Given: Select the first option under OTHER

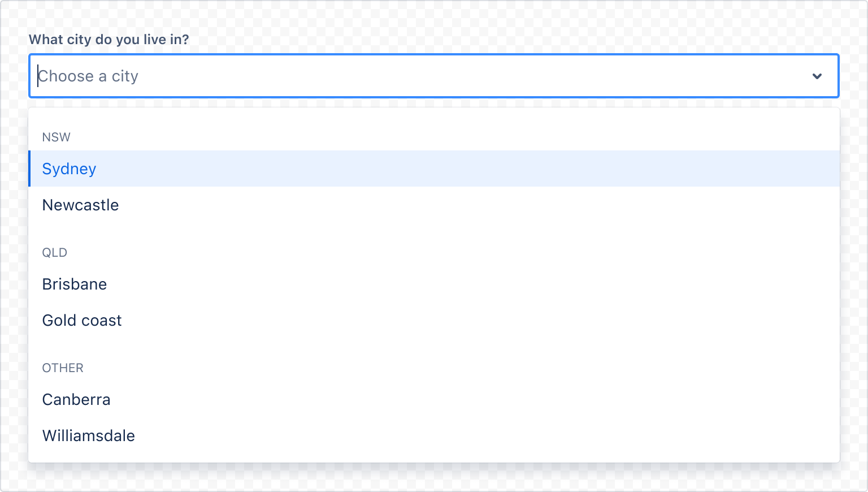Looking at the screenshot, I should tap(76, 399).
